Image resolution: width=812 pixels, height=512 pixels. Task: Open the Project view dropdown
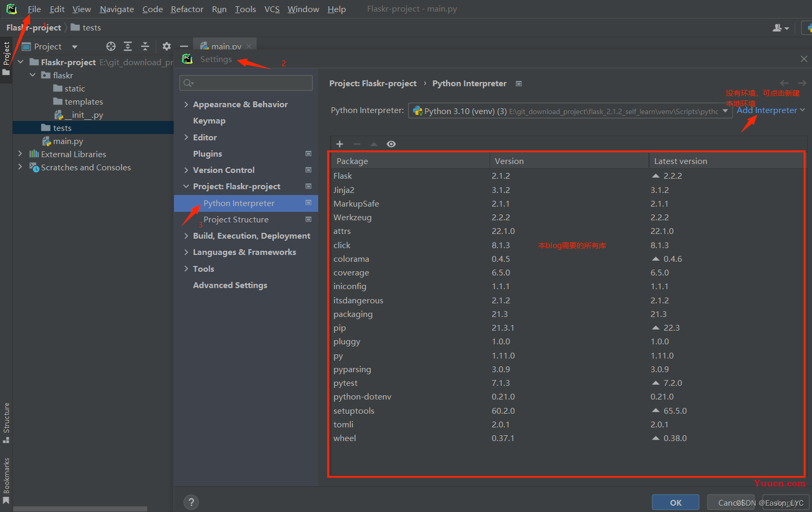pyautogui.click(x=75, y=47)
